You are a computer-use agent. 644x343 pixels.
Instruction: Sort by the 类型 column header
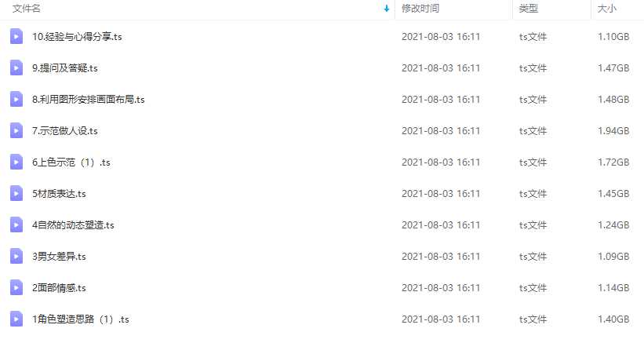[528, 9]
